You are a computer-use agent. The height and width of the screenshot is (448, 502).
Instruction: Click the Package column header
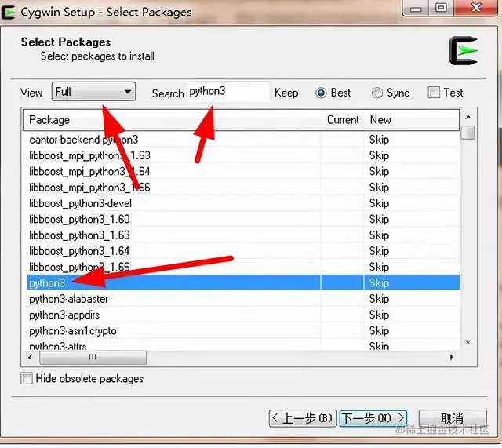coord(172,120)
